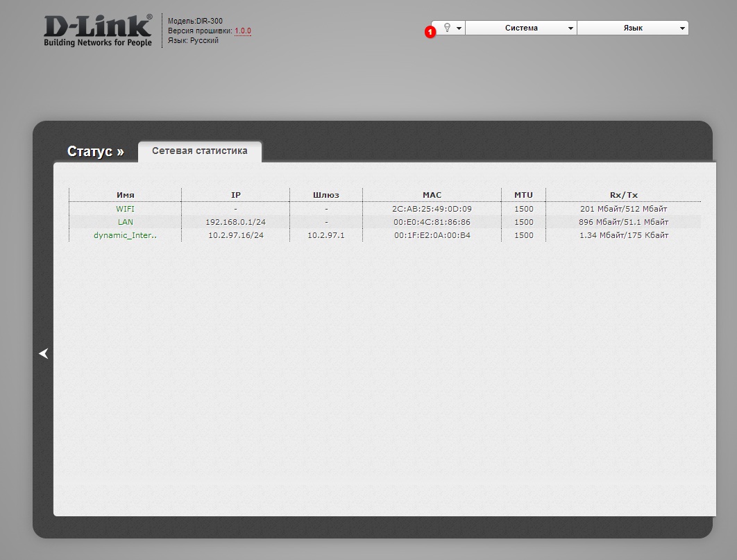Click the lightbulb notifications icon
The image size is (737, 560).
click(447, 28)
